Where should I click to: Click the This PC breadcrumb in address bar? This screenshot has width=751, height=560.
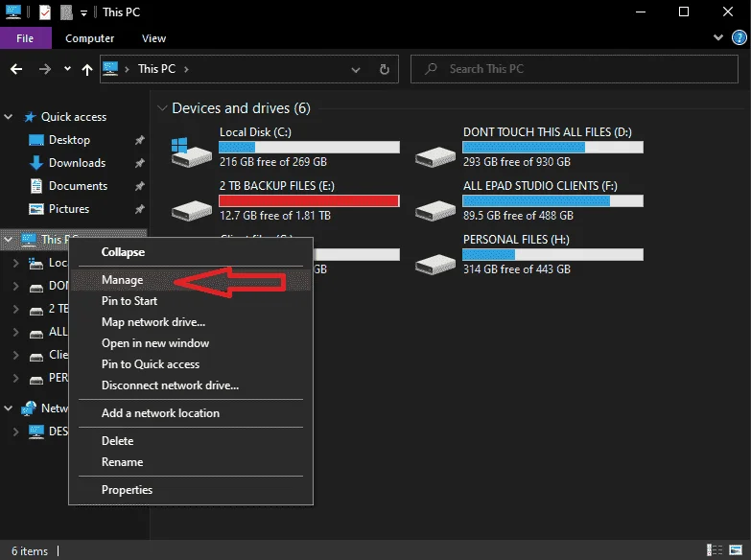[156, 69]
